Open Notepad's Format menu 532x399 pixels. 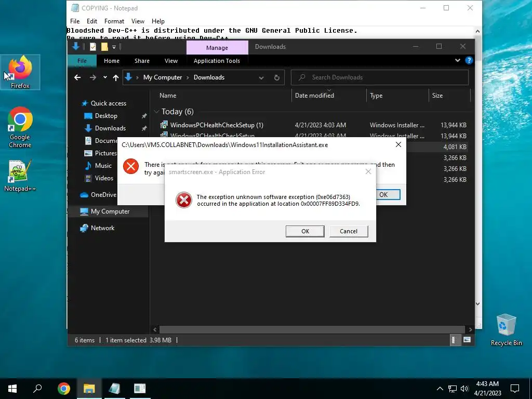coord(114,21)
